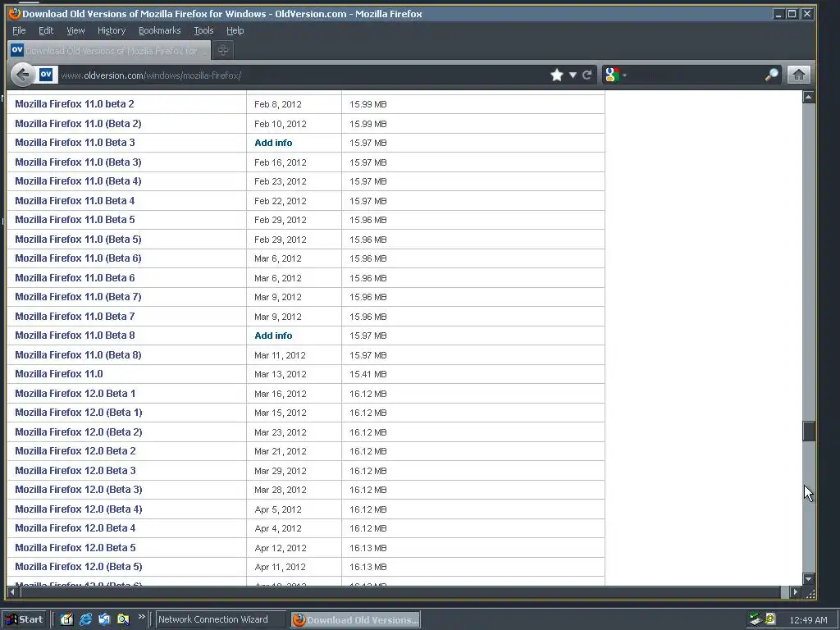Open the Bookmarks menu
840x630 pixels.
[160, 30]
